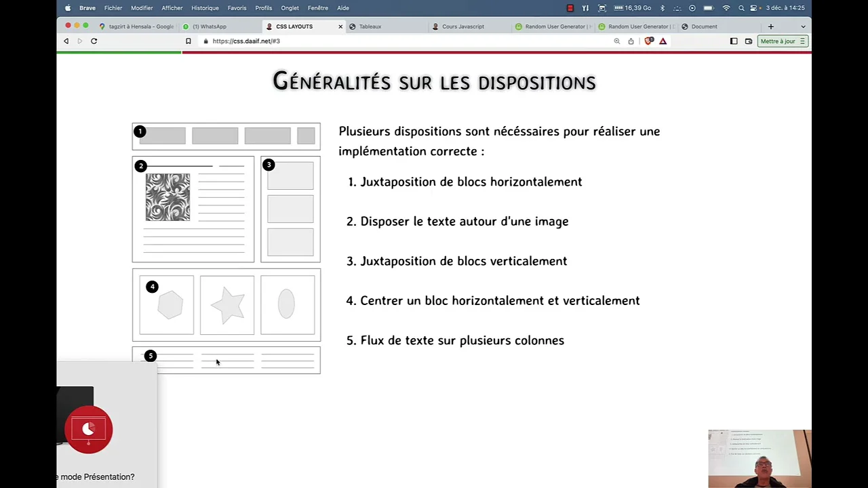Reload the current page
Image resolution: width=868 pixels, height=488 pixels.
click(94, 41)
